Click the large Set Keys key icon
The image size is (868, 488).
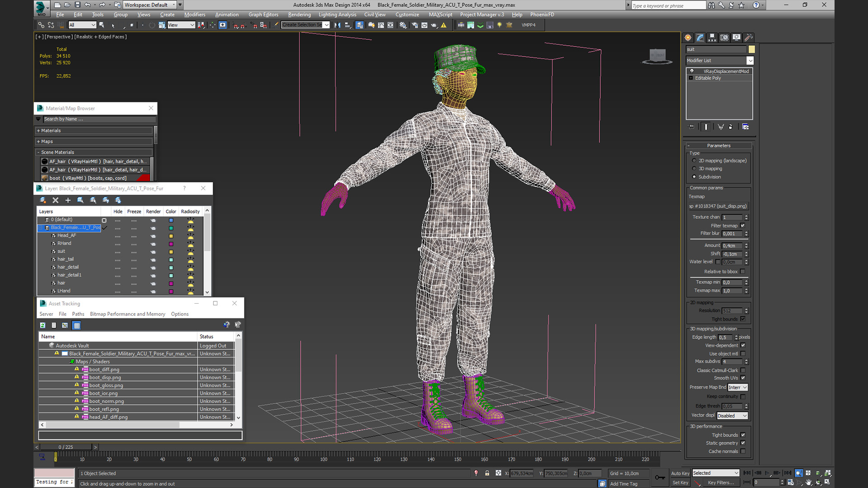point(660,478)
